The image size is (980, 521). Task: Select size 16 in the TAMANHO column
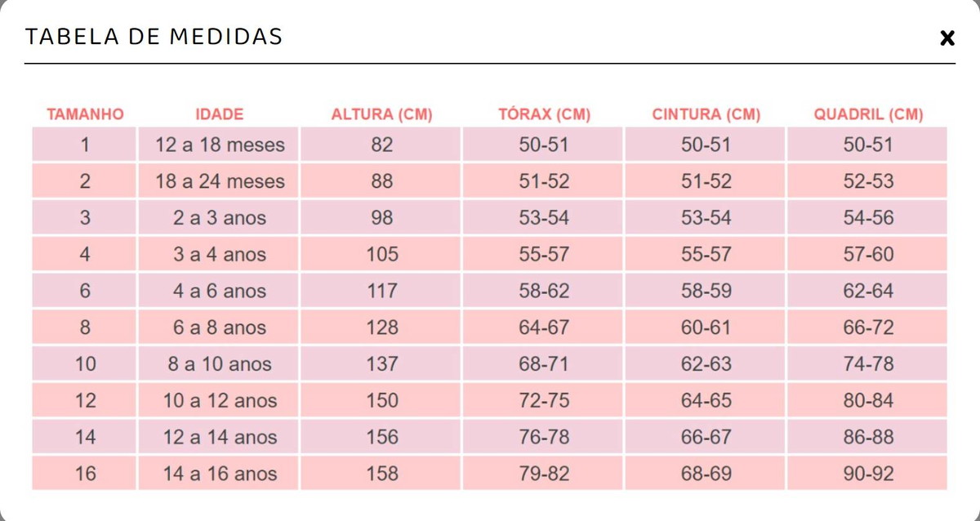[x=85, y=474]
